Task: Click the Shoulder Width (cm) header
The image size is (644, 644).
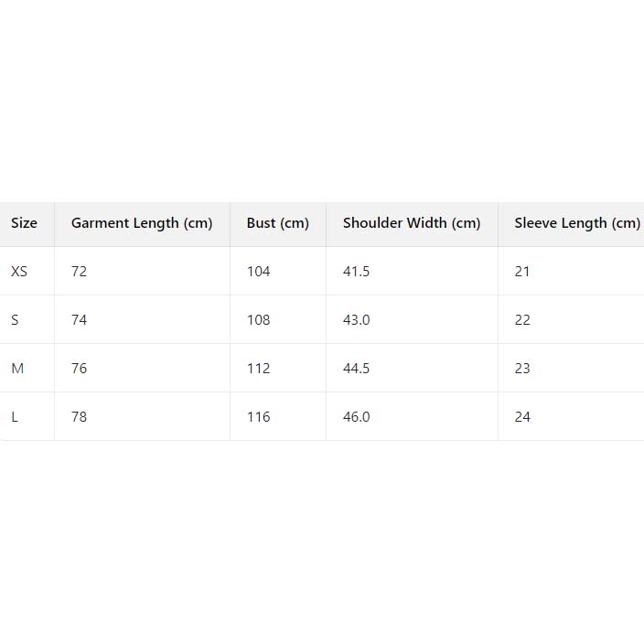Action: click(x=412, y=223)
